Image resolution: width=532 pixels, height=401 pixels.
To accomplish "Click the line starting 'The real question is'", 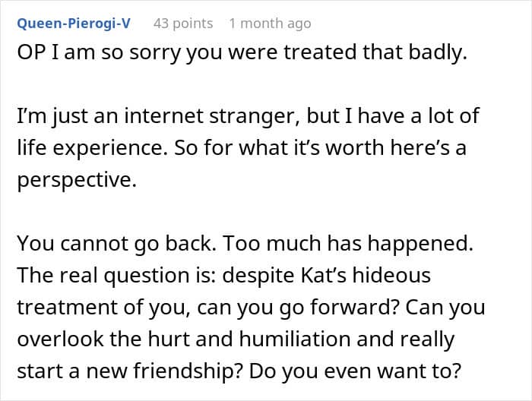I will [x=223, y=276].
